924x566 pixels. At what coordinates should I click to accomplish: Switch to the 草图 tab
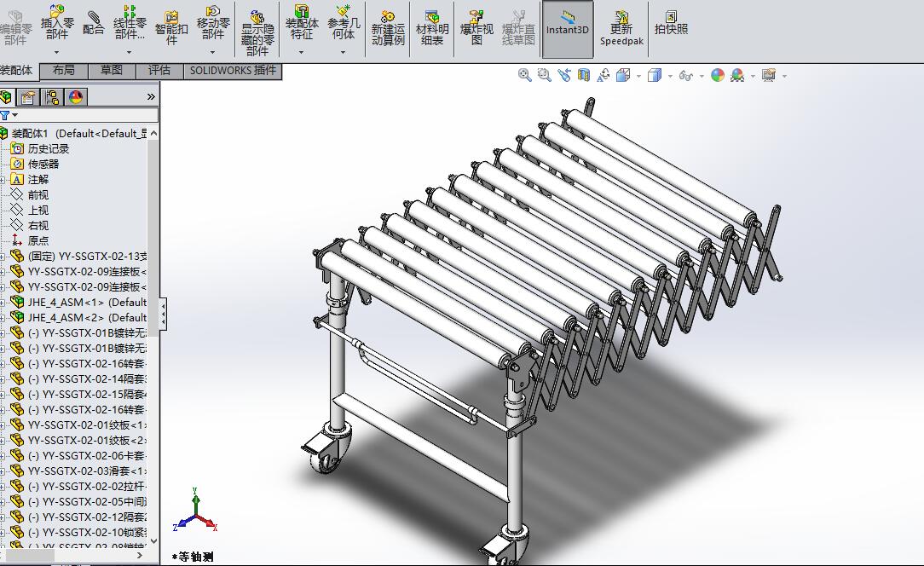[x=112, y=71]
